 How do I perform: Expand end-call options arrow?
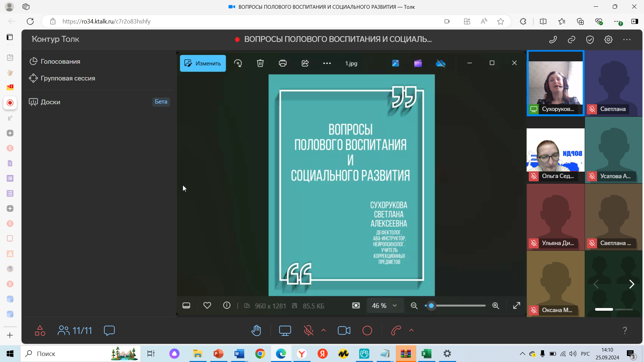pyautogui.click(x=412, y=330)
